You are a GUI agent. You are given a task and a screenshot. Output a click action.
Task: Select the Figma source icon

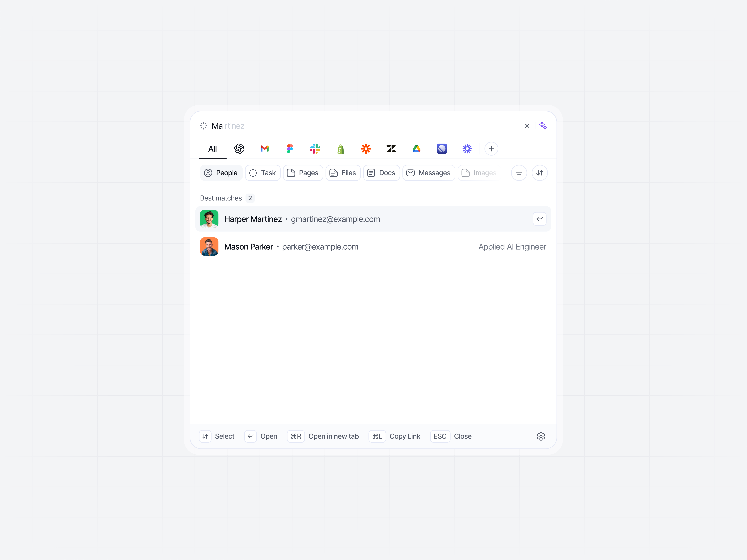point(290,149)
